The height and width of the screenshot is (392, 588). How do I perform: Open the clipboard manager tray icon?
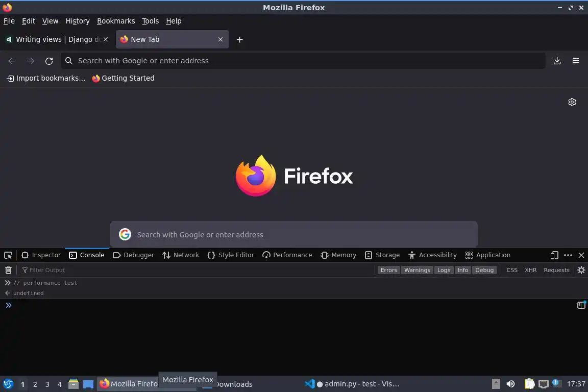(x=529, y=384)
